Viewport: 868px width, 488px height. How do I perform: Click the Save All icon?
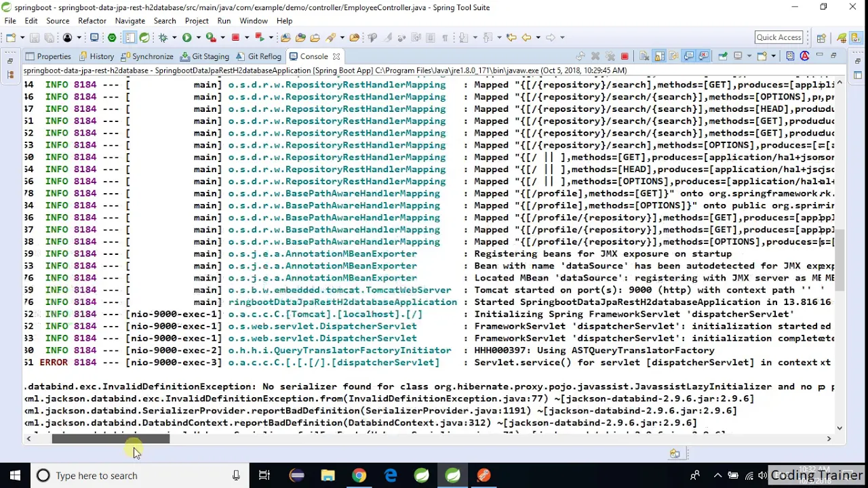49,37
